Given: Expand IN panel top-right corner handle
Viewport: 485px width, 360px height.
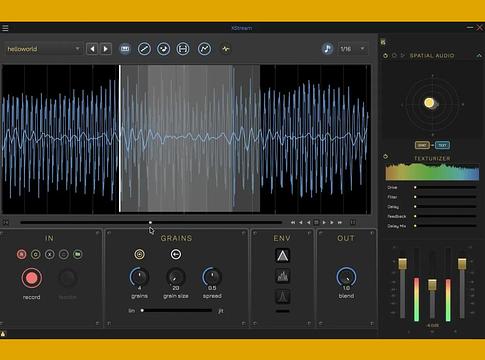Looking at the screenshot, I should 98,233.
